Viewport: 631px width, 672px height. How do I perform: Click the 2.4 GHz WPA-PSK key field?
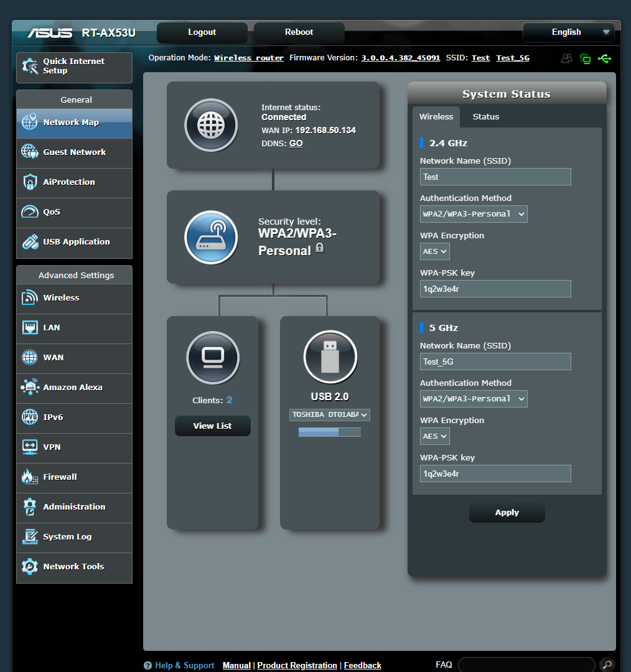click(495, 288)
